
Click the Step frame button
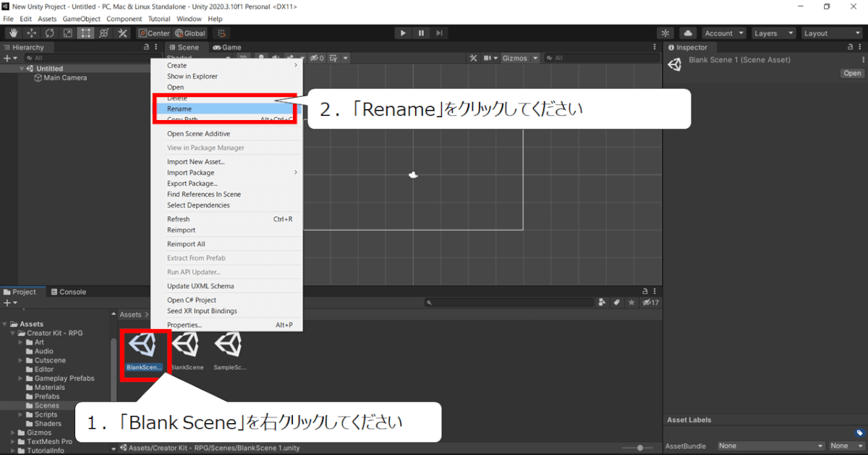tap(439, 33)
